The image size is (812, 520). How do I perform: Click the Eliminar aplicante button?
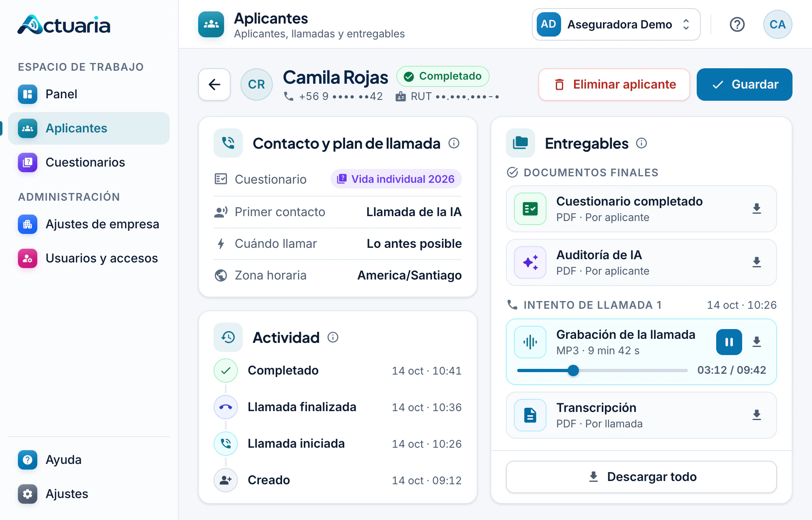point(614,84)
